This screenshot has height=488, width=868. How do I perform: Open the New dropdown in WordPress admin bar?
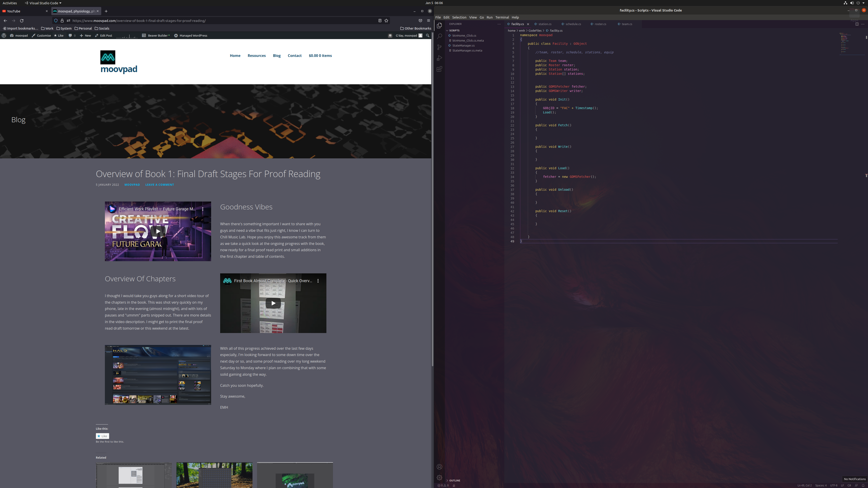click(x=85, y=35)
